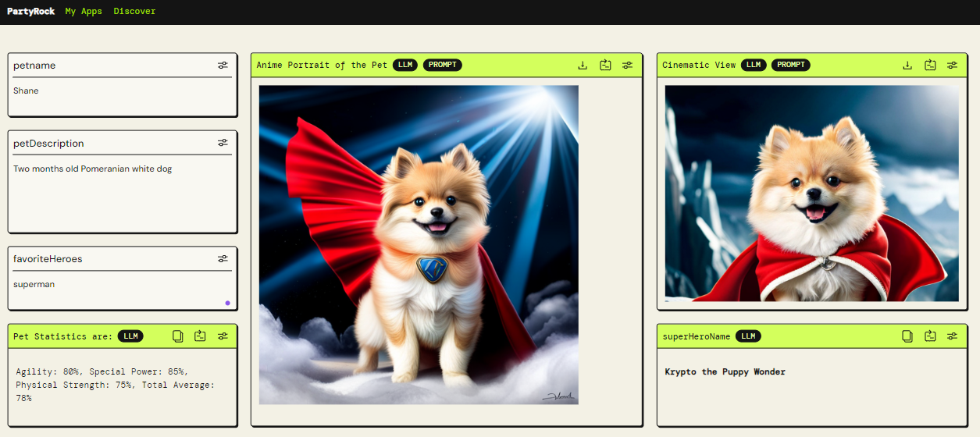Open settings for the petDescription widget

tap(223, 143)
